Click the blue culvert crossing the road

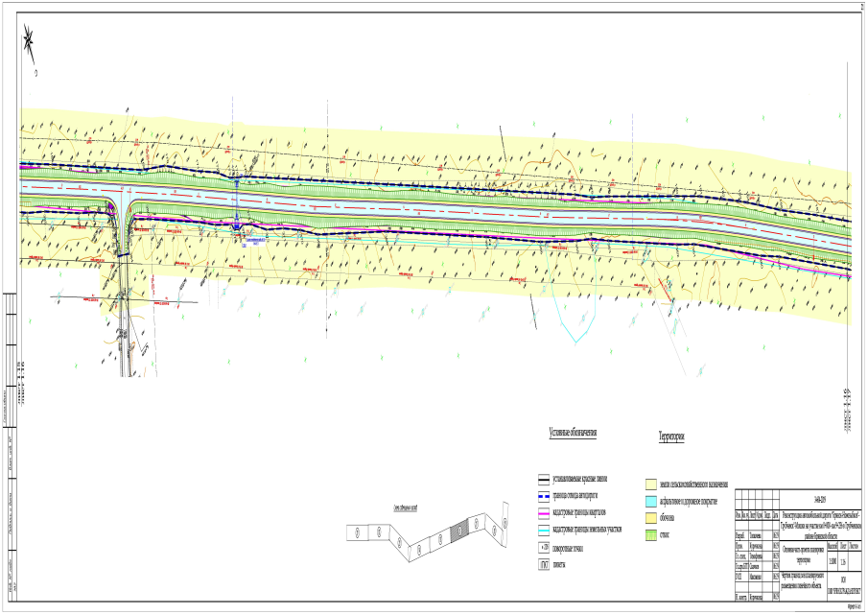pos(237,203)
